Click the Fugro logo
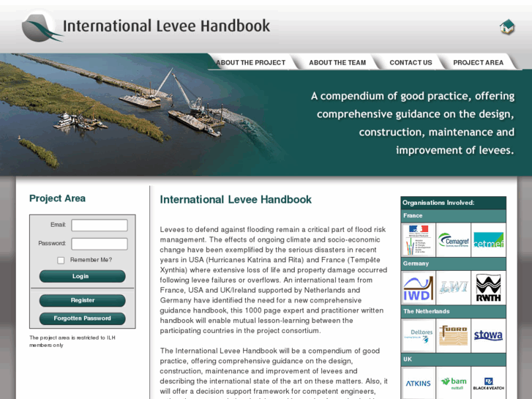The height and width of the screenshot is (399, 532). [x=453, y=336]
